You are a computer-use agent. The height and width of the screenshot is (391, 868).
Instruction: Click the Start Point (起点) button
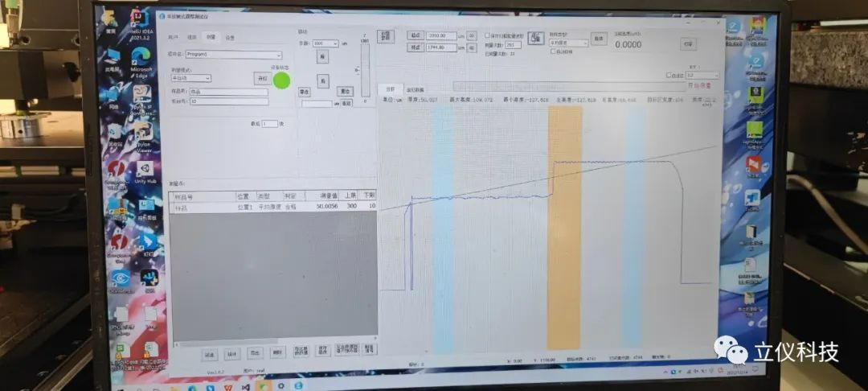tap(415, 35)
